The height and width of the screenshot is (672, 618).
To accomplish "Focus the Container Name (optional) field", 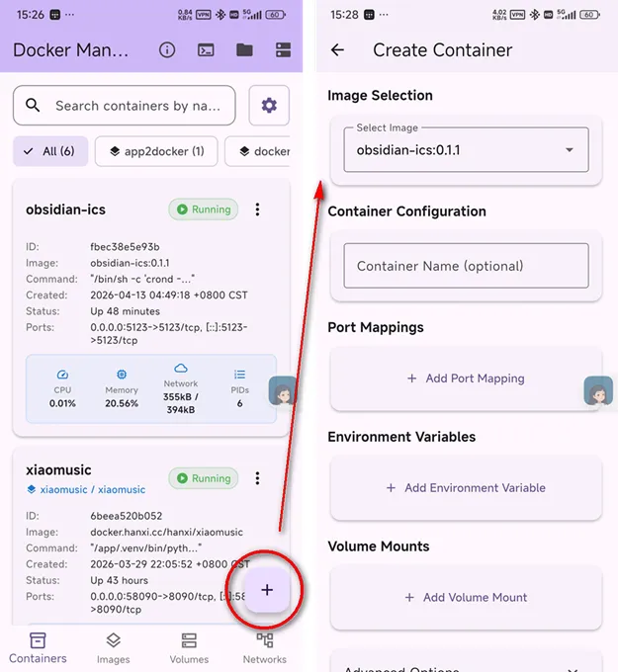I will (466, 266).
